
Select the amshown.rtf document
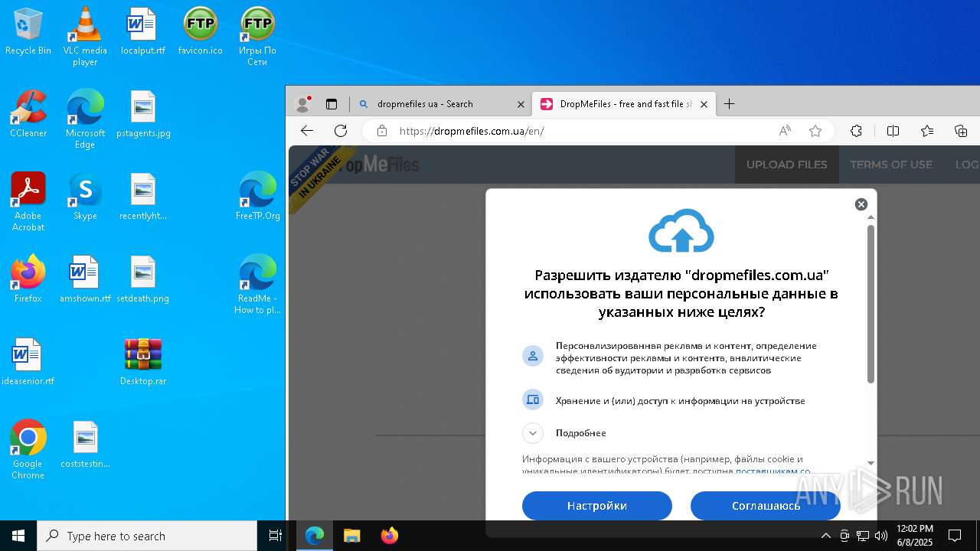(85, 280)
